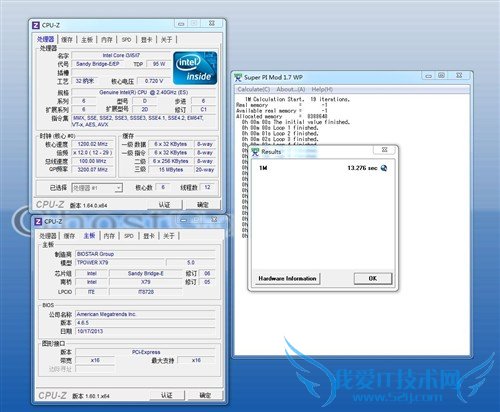Click the Hardware Information button
This screenshot has height=412, width=500.
click(x=287, y=279)
